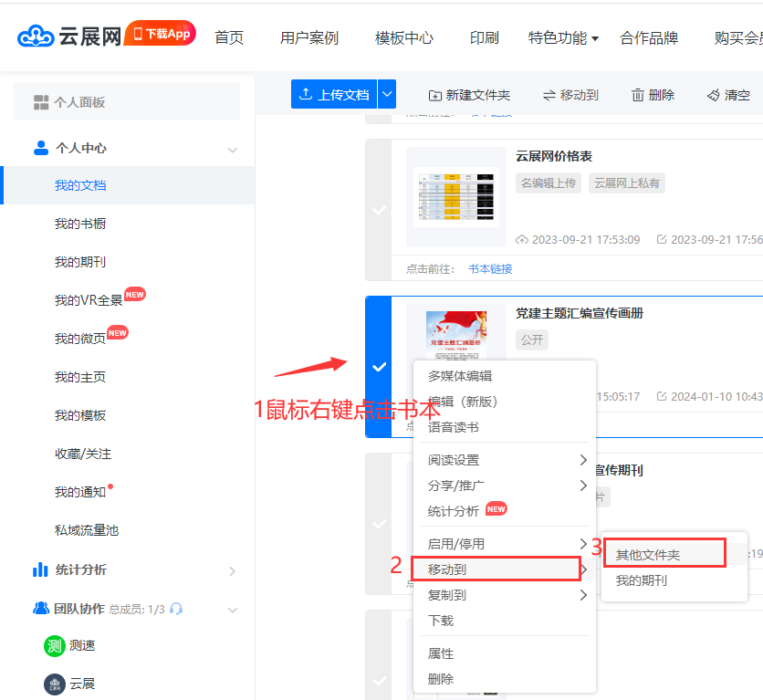This screenshot has width=763, height=700.
Task: Toggle checkbox for 云展网价格表 document
Action: point(379,210)
